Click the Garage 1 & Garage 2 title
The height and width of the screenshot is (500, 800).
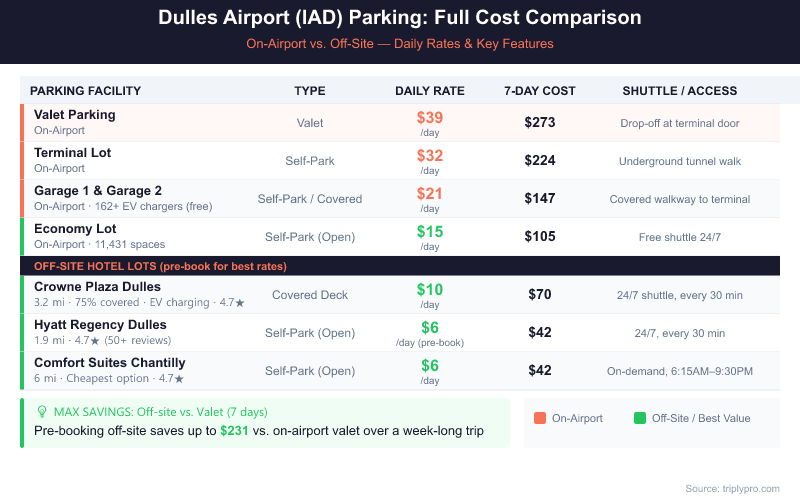98,191
